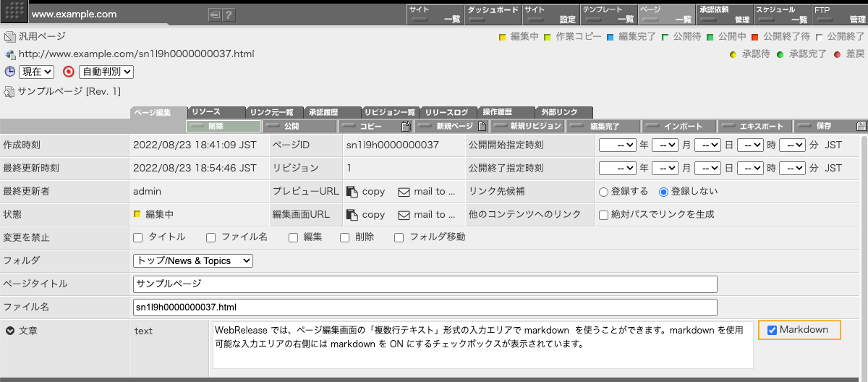Click the インポート button
Viewport: 868px width, 382px height.
click(681, 126)
